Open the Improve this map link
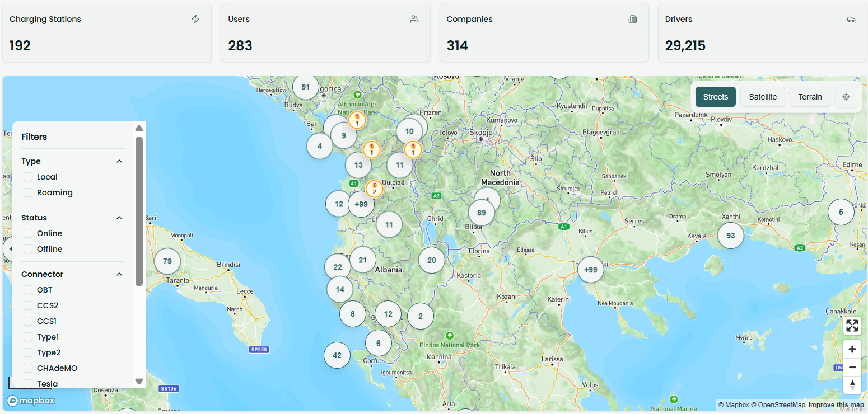868x414 pixels. click(x=836, y=405)
